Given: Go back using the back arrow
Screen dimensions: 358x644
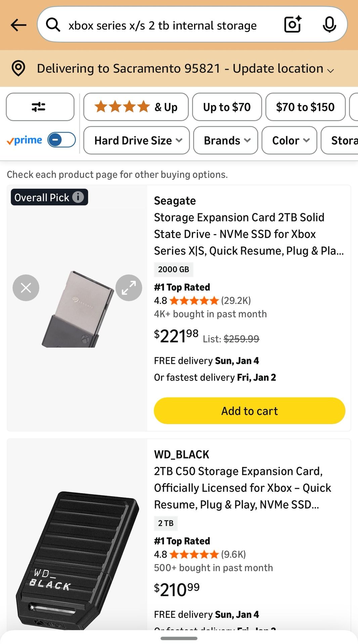Looking at the screenshot, I should (18, 25).
